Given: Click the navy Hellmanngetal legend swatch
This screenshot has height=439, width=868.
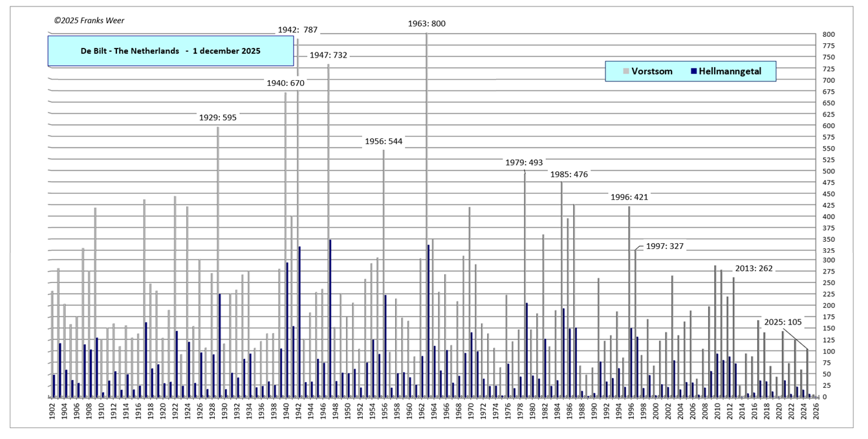Looking at the screenshot, I should click(x=694, y=71).
